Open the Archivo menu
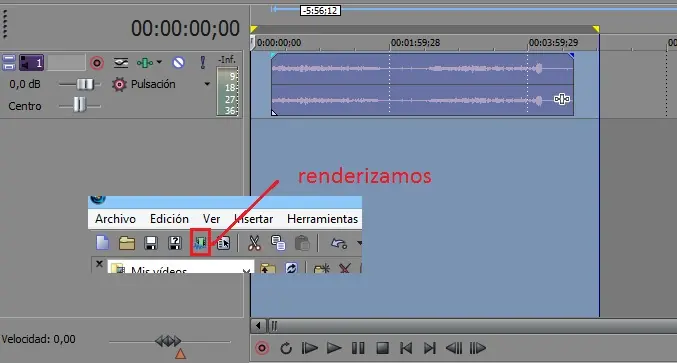Image resolution: width=677 pixels, height=363 pixels. [115, 219]
